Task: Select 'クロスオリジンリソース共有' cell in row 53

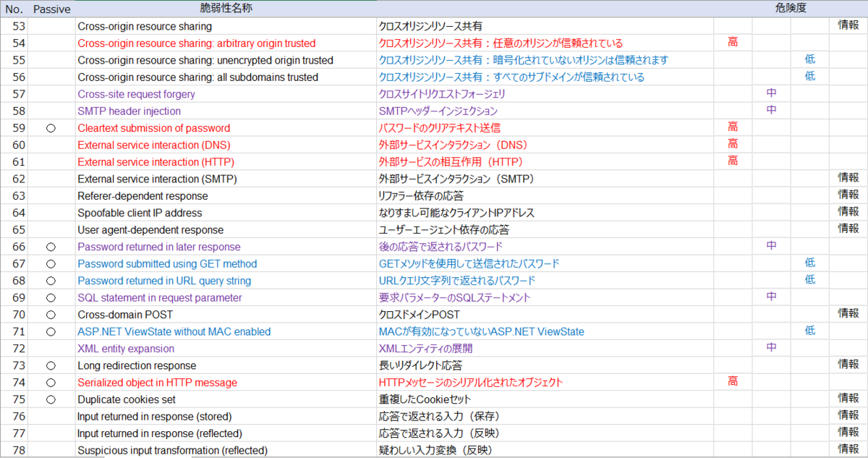Action: point(545,26)
